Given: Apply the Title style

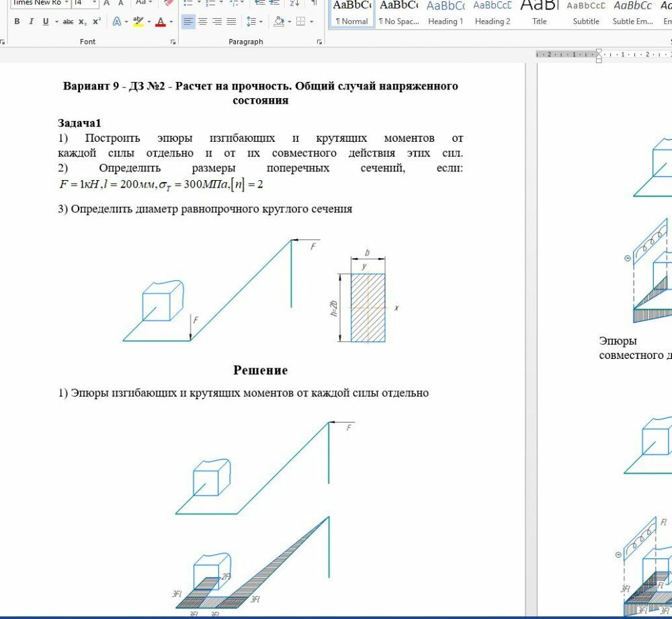Looking at the screenshot, I should click(x=539, y=13).
